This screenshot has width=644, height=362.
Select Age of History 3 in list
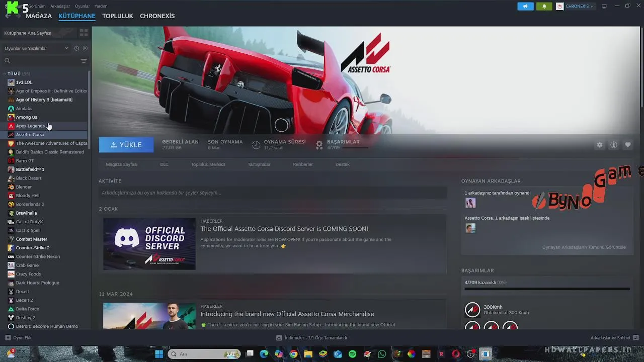click(x=44, y=100)
